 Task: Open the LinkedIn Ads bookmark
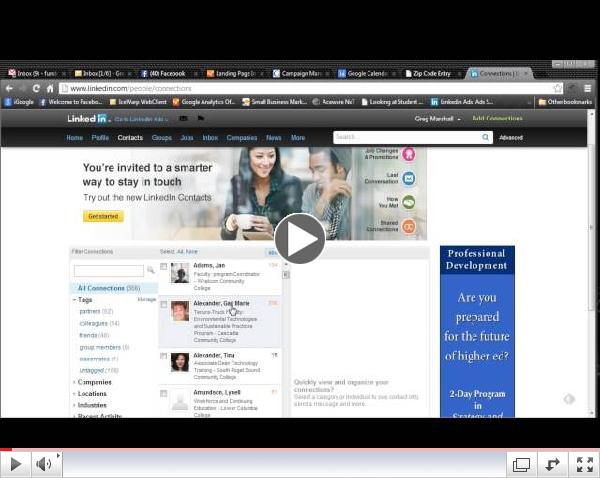[462, 102]
